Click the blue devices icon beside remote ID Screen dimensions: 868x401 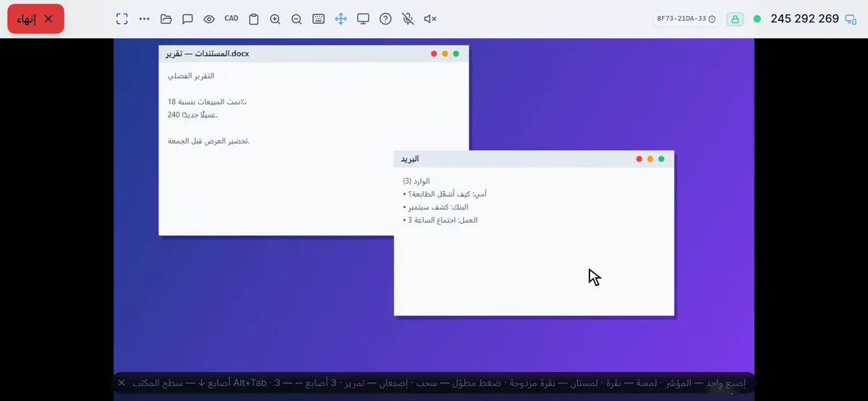pos(851,19)
